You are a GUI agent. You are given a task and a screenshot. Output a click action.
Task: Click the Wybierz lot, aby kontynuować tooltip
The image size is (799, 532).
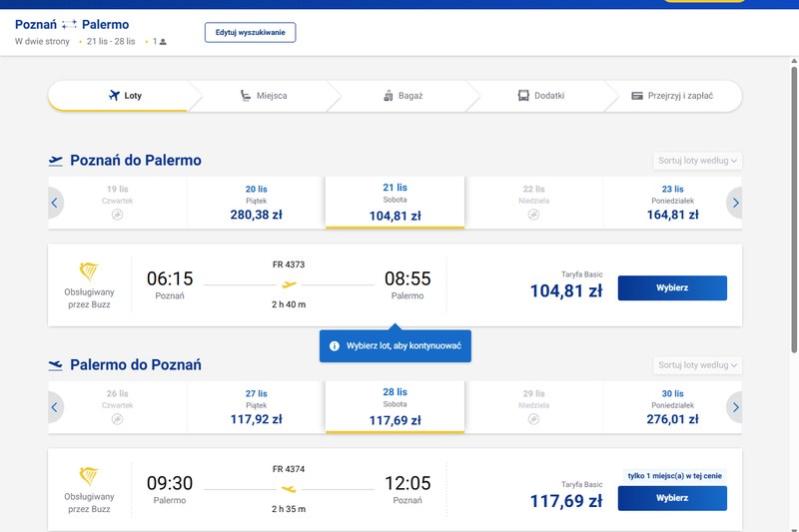pyautogui.click(x=395, y=346)
